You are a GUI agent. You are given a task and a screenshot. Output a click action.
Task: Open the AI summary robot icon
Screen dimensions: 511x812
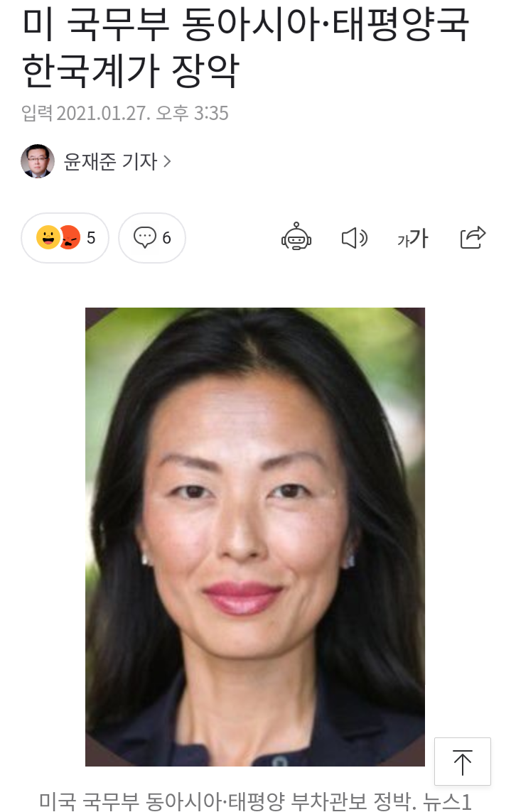point(296,237)
